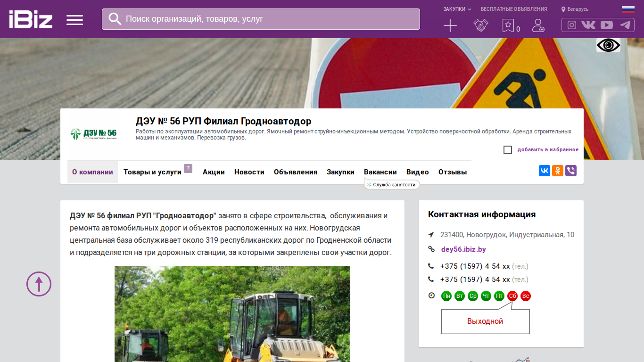
Task: Open the hamburger main menu
Action: pos(74,20)
